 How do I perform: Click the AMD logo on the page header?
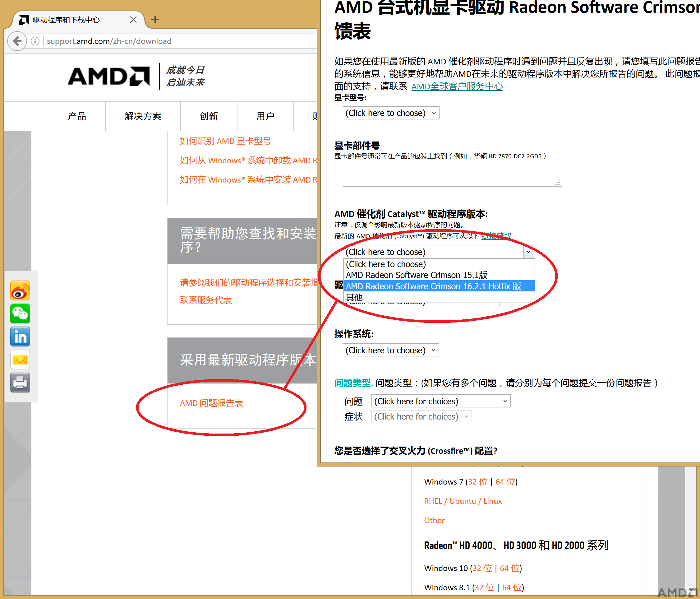(109, 76)
